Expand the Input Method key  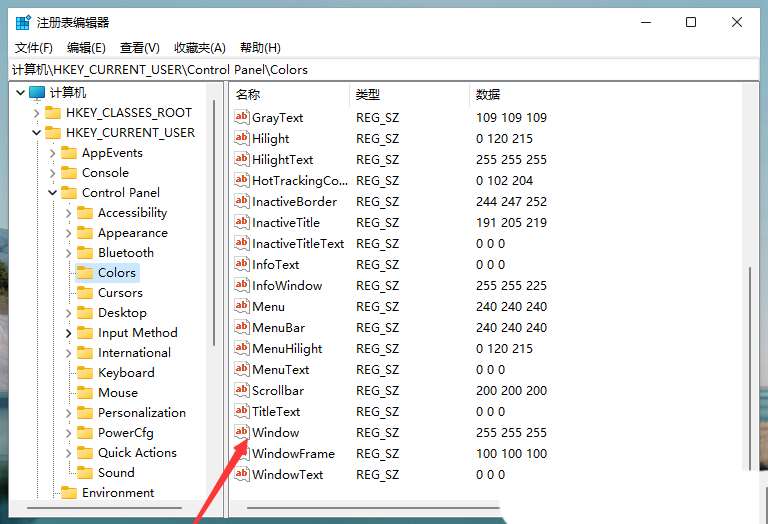[x=69, y=333]
